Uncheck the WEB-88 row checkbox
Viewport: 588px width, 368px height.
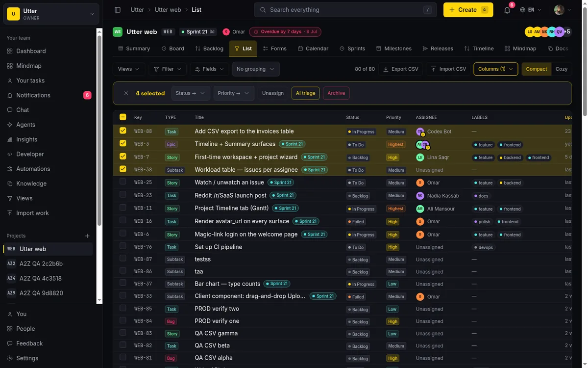123,131
